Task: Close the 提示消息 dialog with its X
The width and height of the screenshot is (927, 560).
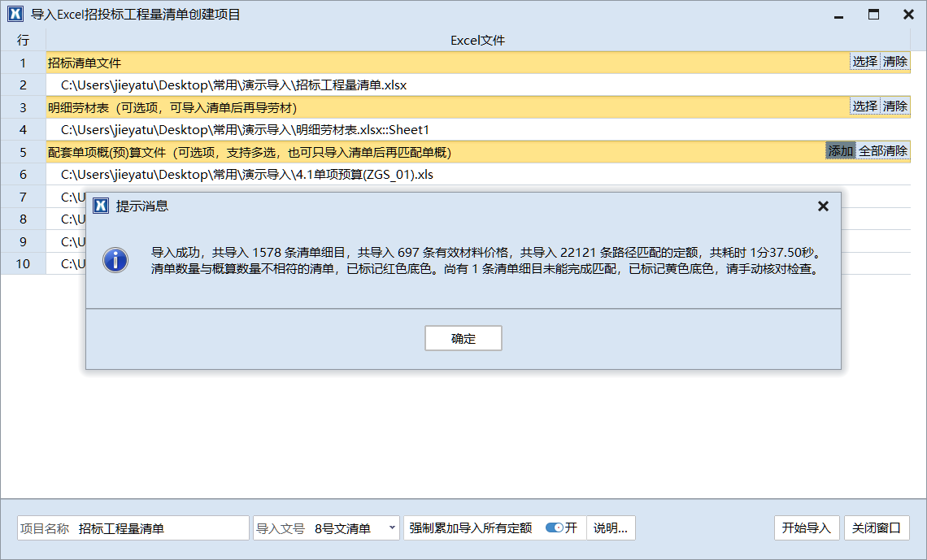Action: click(823, 206)
